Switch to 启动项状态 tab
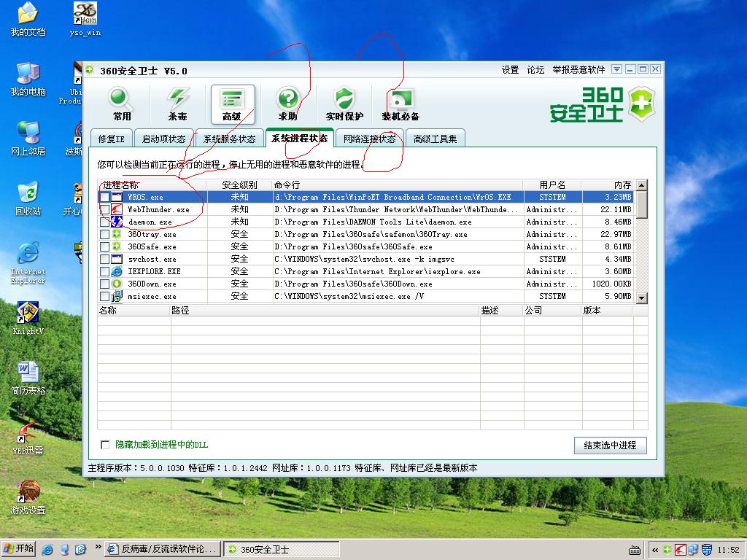Viewport: 747px width, 560px height. (x=164, y=139)
